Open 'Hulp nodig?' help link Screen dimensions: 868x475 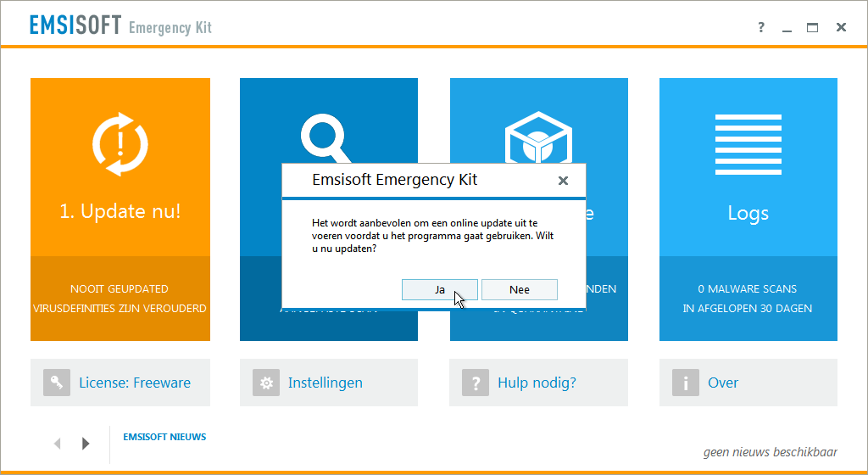pyautogui.click(x=537, y=383)
